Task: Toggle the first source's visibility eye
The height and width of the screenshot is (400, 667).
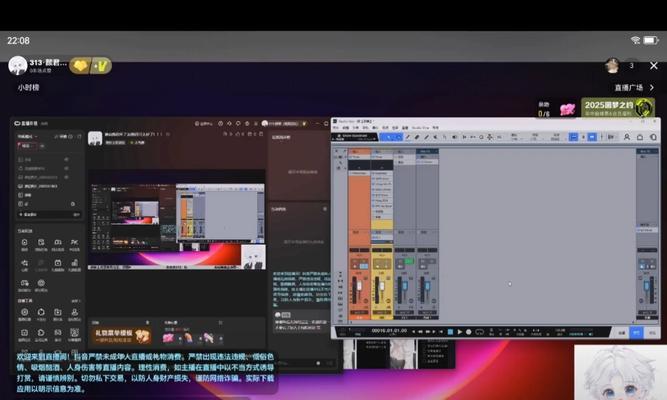Action: (66, 159)
